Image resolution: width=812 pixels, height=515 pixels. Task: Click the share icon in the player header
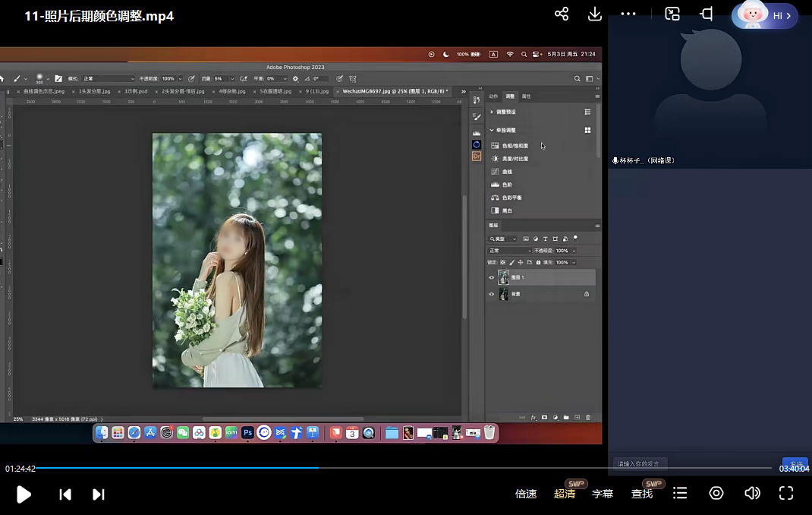562,14
